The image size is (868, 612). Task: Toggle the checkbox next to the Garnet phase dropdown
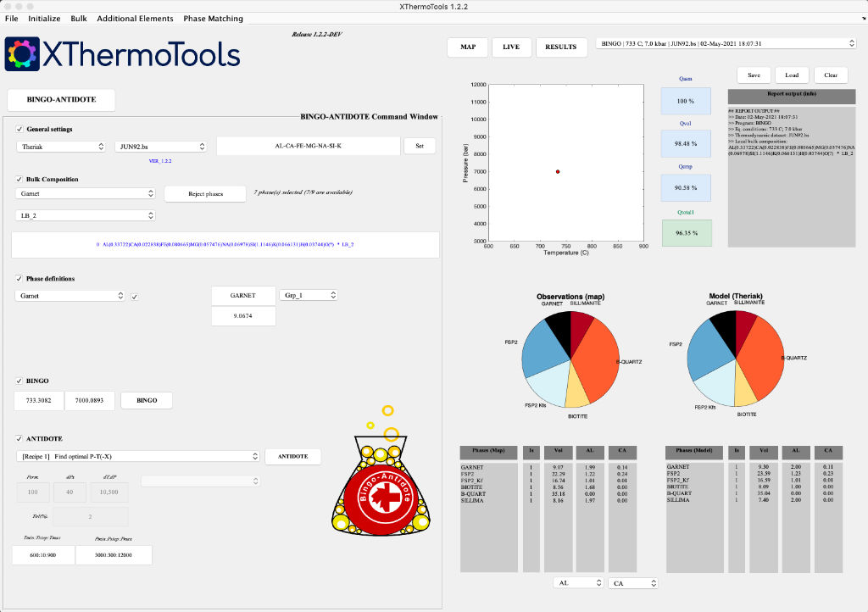[x=135, y=297]
